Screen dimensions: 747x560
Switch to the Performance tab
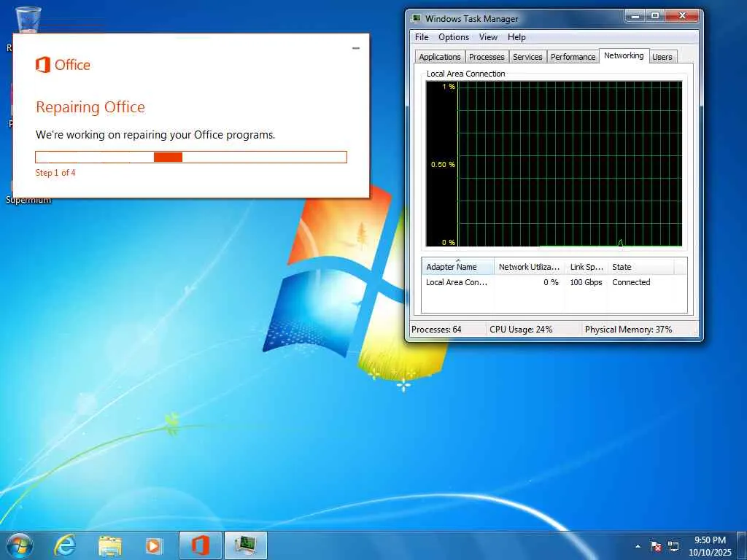pos(573,57)
